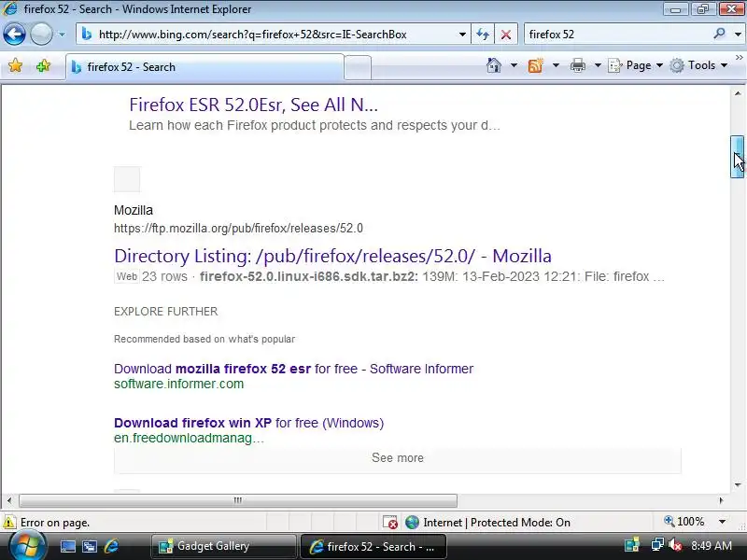Click the vertical scrollbar down arrow
The width and height of the screenshot is (747, 560).
pyautogui.click(x=738, y=485)
